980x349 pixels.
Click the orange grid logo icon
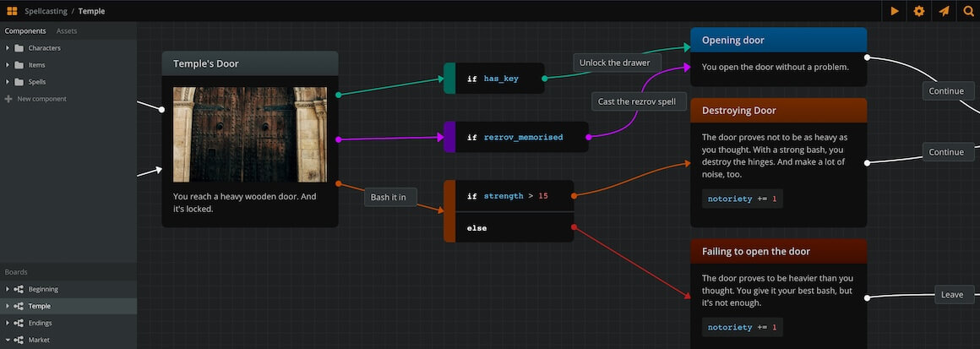click(x=12, y=11)
